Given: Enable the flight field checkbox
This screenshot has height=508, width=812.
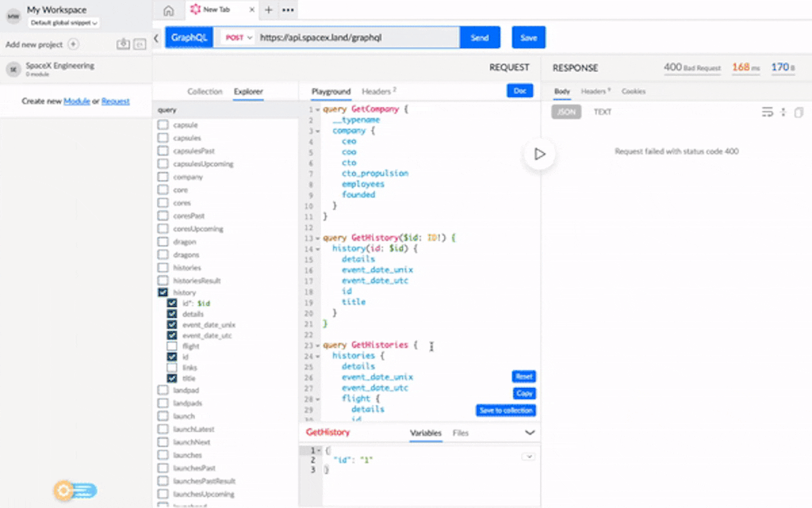Looking at the screenshot, I should point(172,346).
